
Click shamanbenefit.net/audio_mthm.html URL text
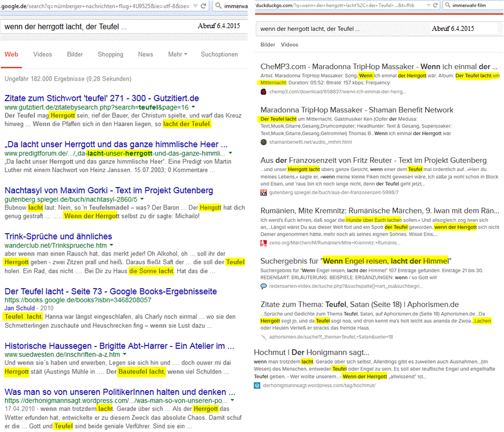310,142
